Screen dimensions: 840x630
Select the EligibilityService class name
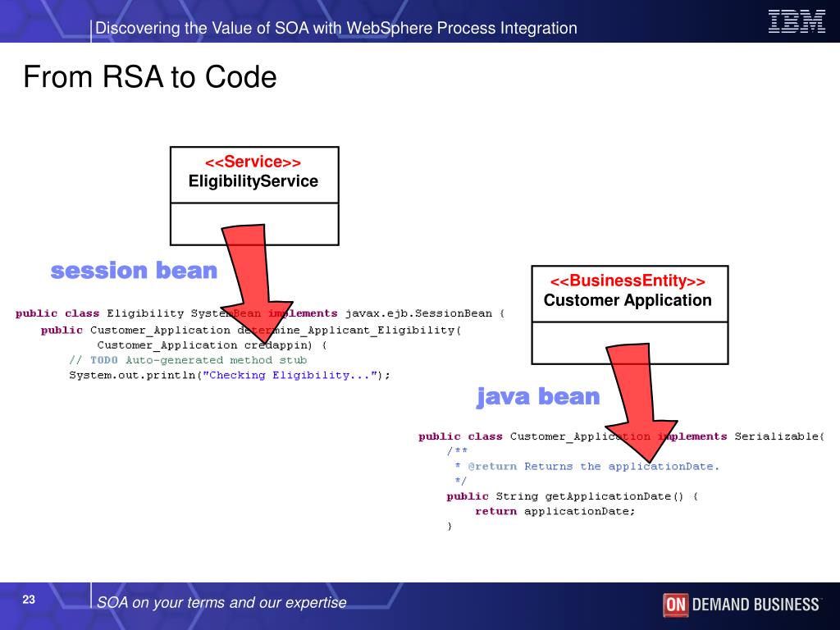point(253,181)
